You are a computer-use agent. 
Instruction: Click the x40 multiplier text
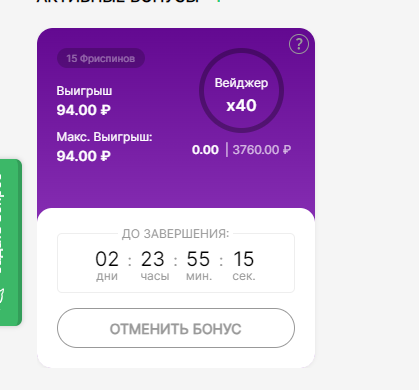click(x=241, y=105)
